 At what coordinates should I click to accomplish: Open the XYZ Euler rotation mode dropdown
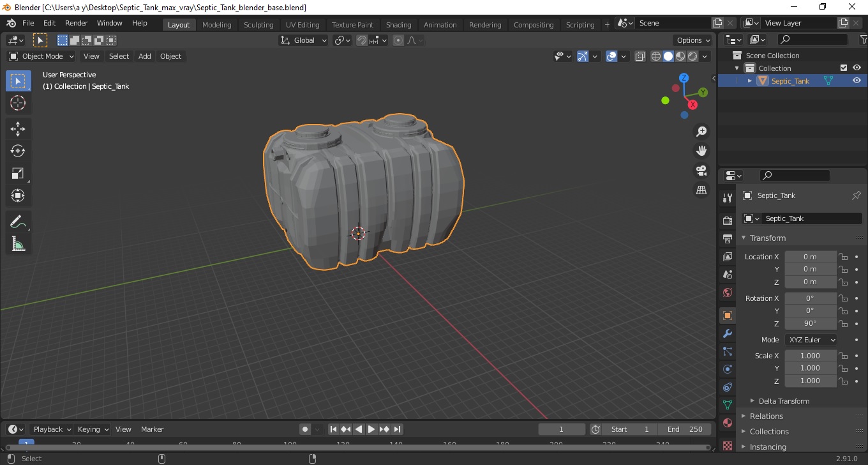pos(812,340)
